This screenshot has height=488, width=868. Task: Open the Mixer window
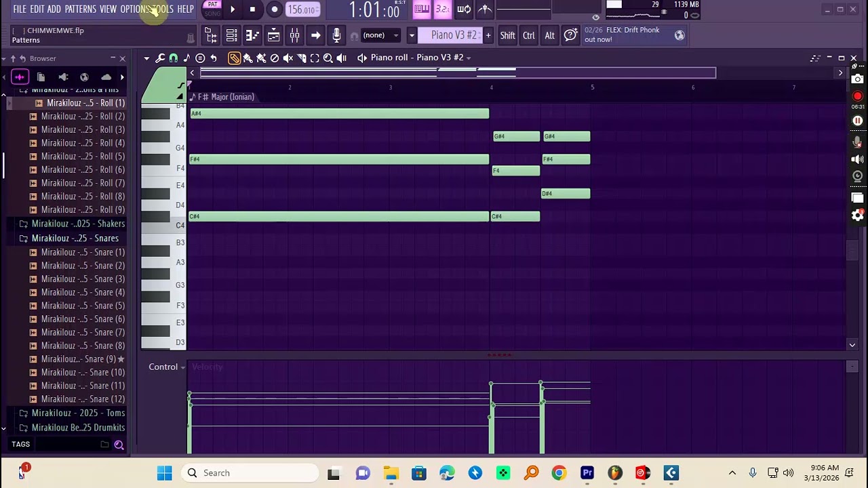[294, 35]
